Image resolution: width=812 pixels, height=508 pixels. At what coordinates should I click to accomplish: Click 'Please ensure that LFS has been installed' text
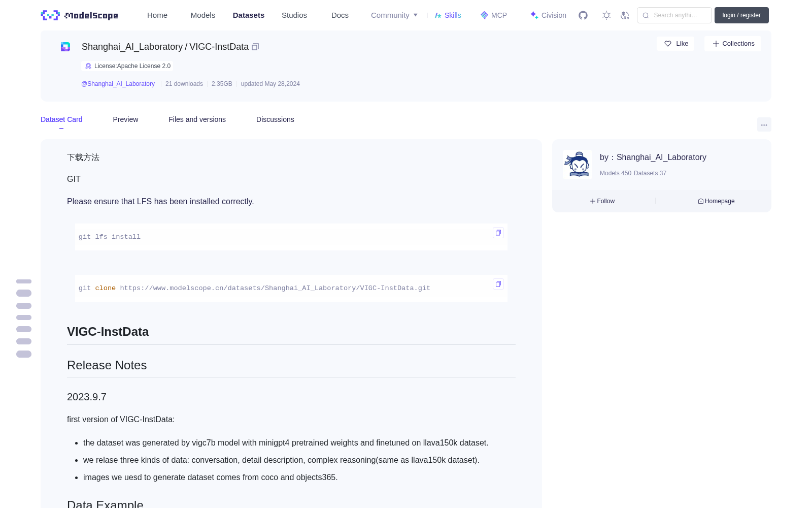[x=160, y=202]
